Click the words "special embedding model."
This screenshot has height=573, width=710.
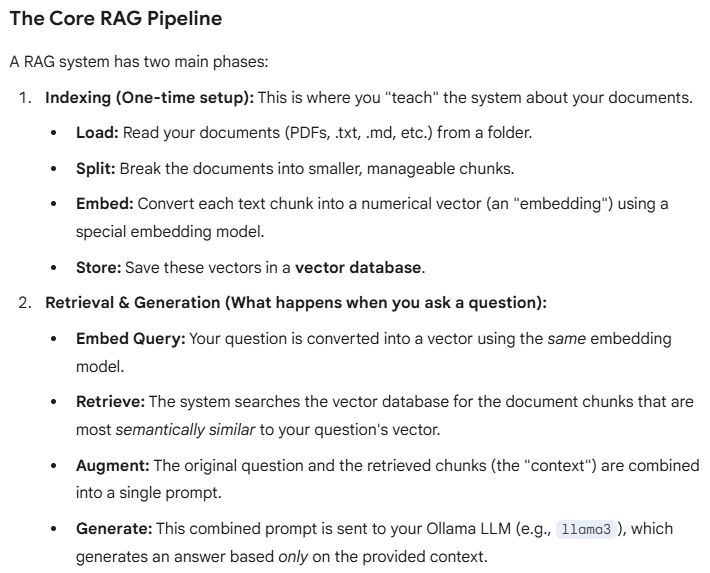(160, 231)
